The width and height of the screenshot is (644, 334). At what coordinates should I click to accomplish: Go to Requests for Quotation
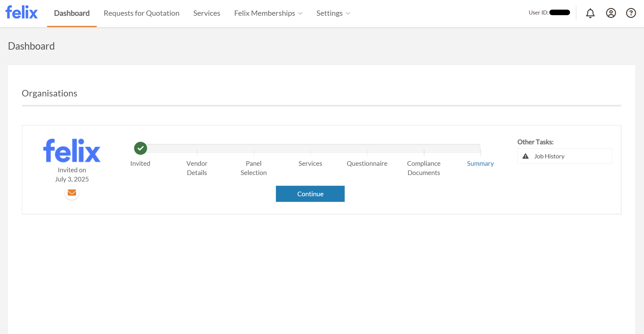141,13
